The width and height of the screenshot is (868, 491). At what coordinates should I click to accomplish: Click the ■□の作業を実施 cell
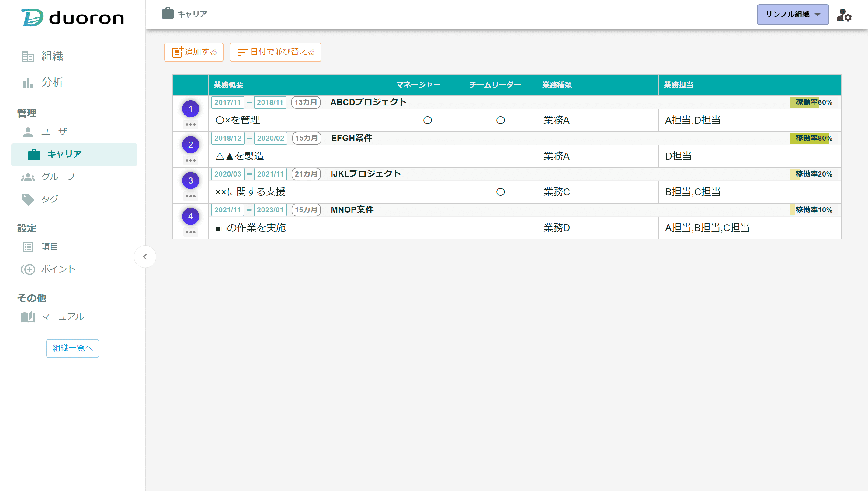[x=300, y=228]
